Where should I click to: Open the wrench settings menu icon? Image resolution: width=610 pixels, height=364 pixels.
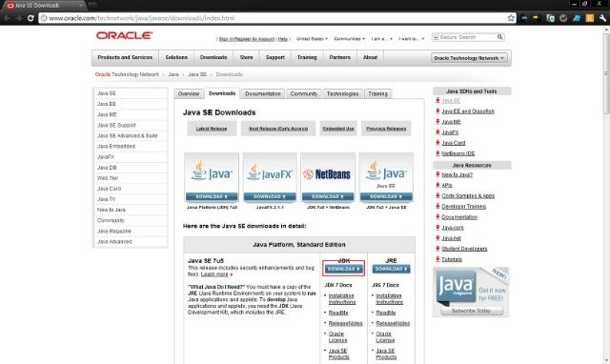(602, 18)
